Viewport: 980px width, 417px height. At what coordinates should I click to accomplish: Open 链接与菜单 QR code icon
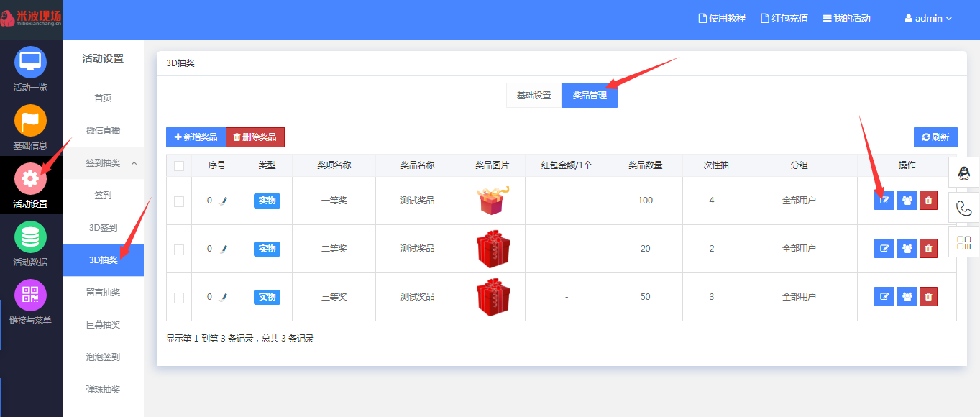30,295
